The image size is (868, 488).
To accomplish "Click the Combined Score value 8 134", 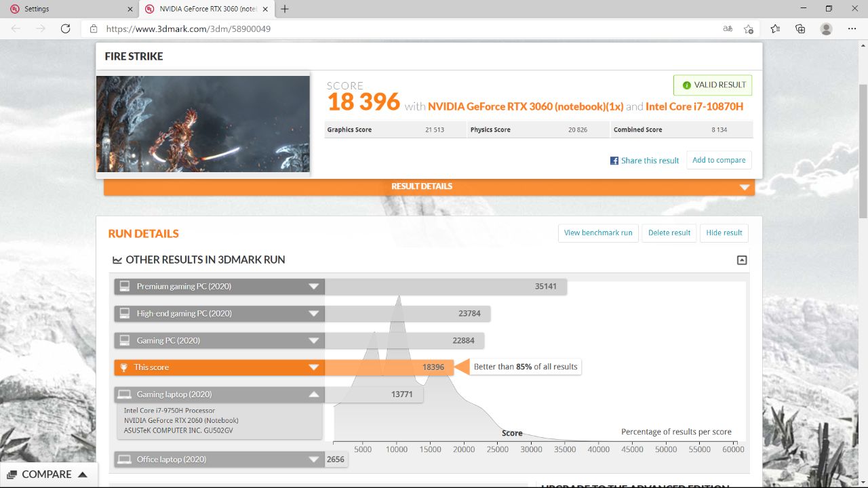I will point(719,130).
